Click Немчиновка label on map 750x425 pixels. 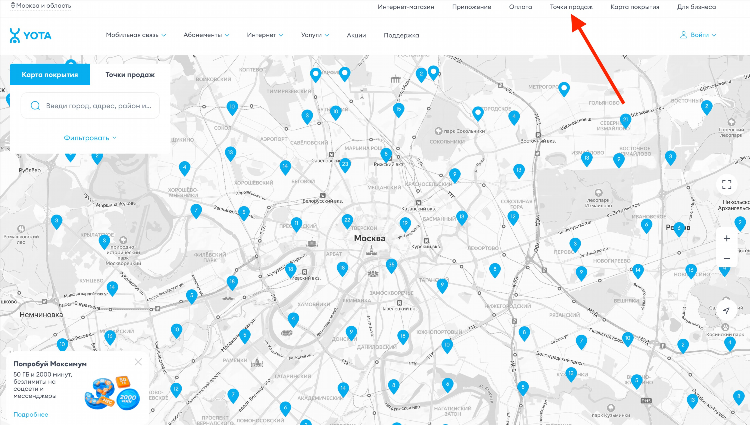41,315
